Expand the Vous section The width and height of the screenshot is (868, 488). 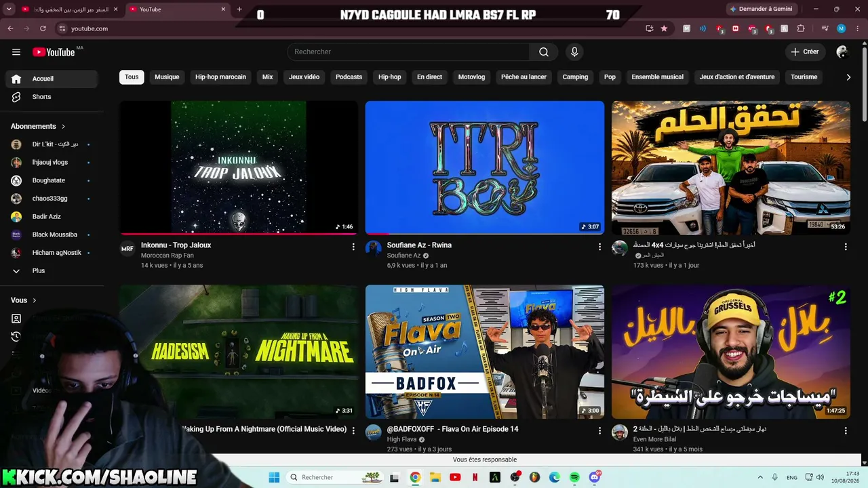[24, 300]
